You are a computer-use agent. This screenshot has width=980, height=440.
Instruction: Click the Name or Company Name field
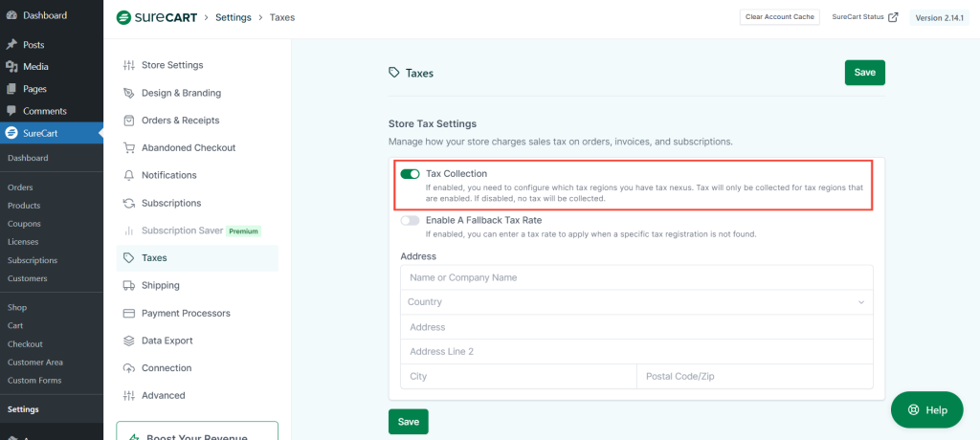click(x=636, y=277)
